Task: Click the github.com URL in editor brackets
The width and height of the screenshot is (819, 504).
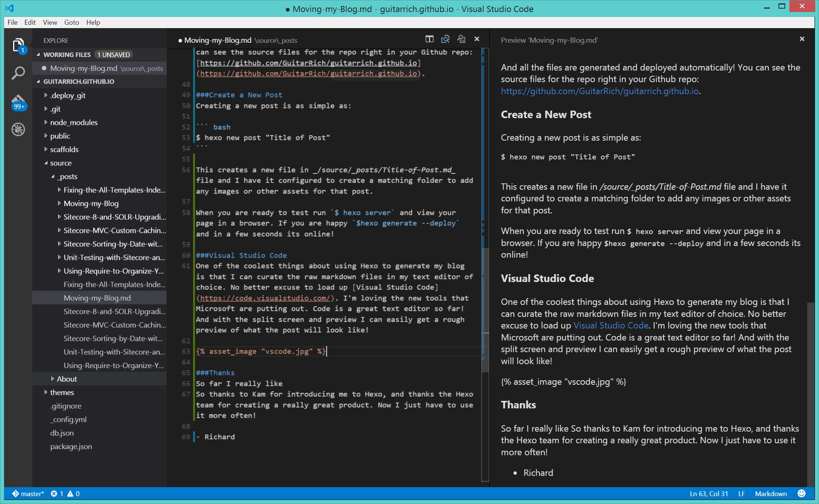Action: pyautogui.click(x=309, y=63)
